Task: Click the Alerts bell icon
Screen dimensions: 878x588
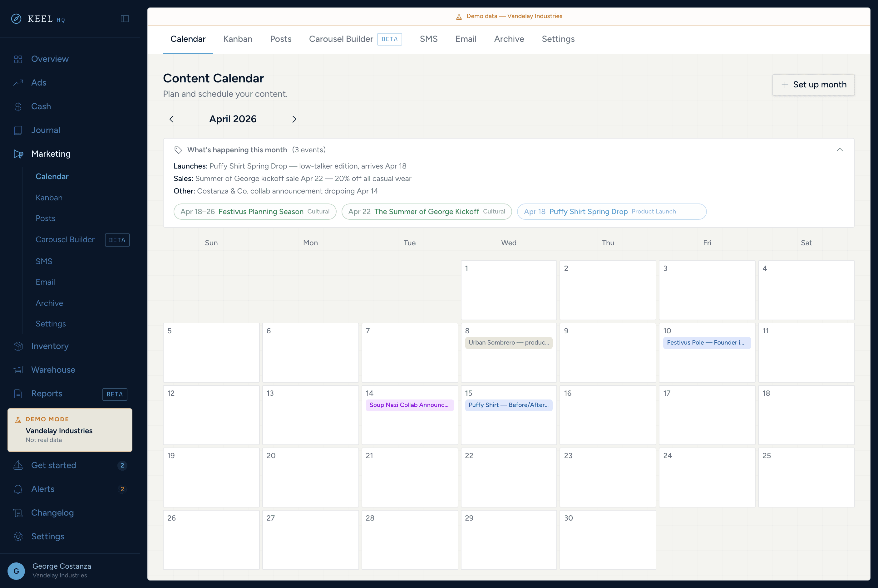Action: (x=18, y=489)
